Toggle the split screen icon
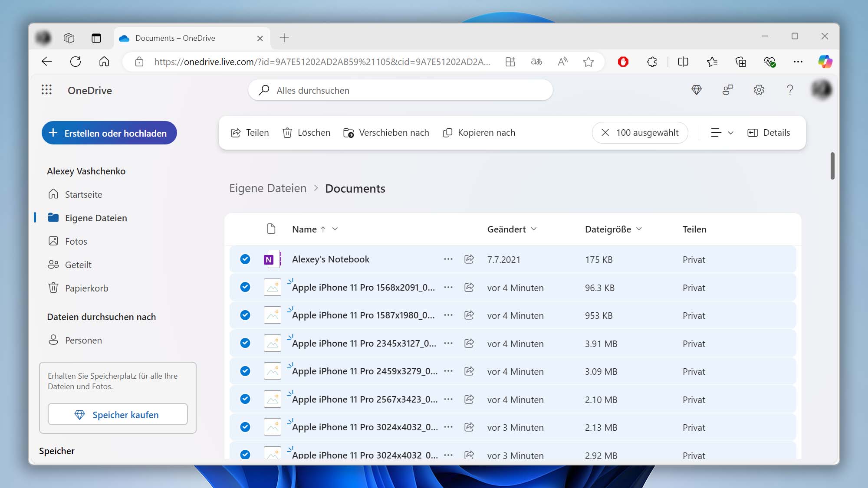868x488 pixels. [x=683, y=62]
